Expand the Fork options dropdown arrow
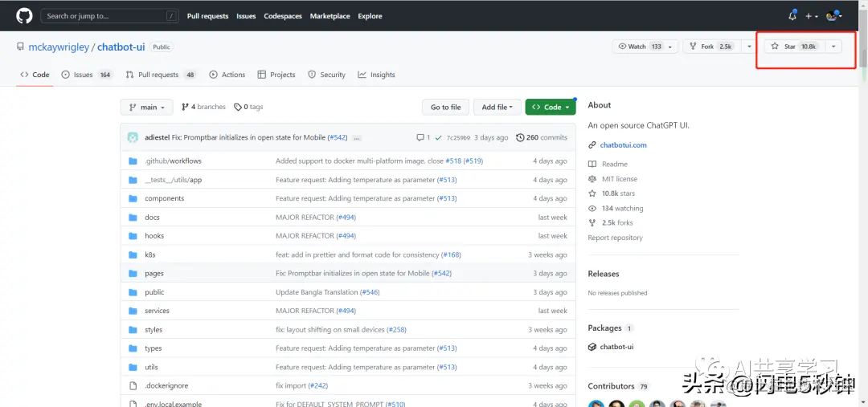This screenshot has width=868, height=407. pos(750,47)
